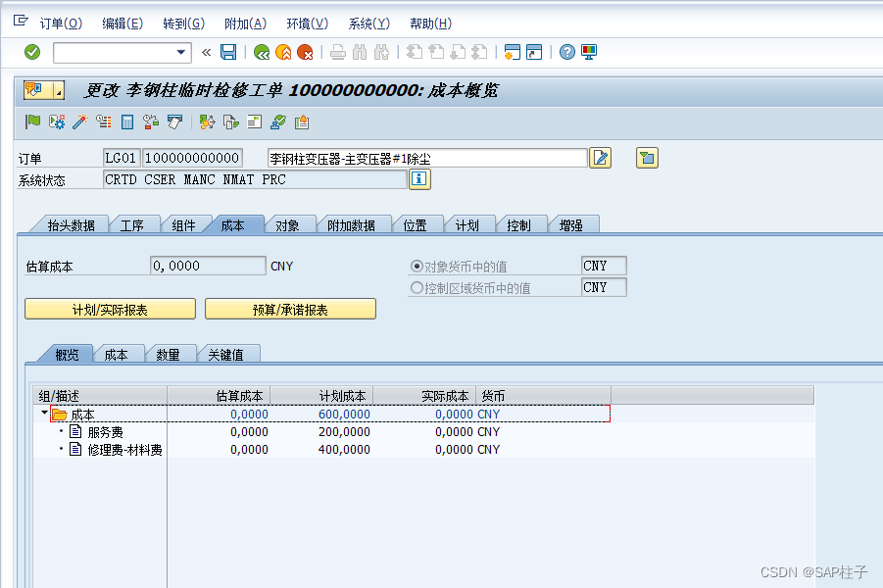Click the 预算/承诺报表 button
883x588 pixels.
pyautogui.click(x=290, y=310)
